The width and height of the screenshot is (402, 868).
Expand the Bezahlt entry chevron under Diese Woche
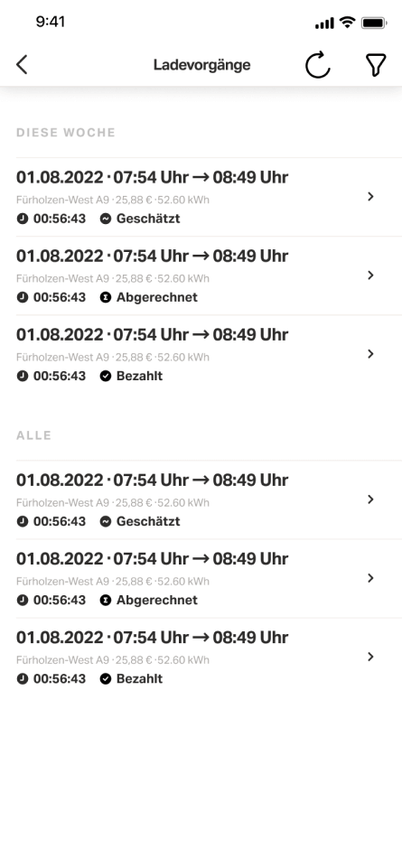tap(371, 354)
